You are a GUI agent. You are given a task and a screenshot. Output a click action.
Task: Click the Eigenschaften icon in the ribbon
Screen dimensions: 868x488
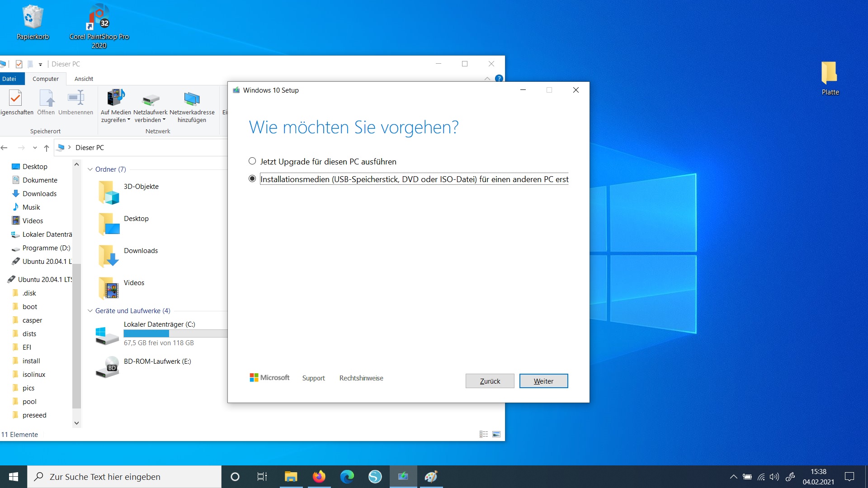tap(15, 98)
